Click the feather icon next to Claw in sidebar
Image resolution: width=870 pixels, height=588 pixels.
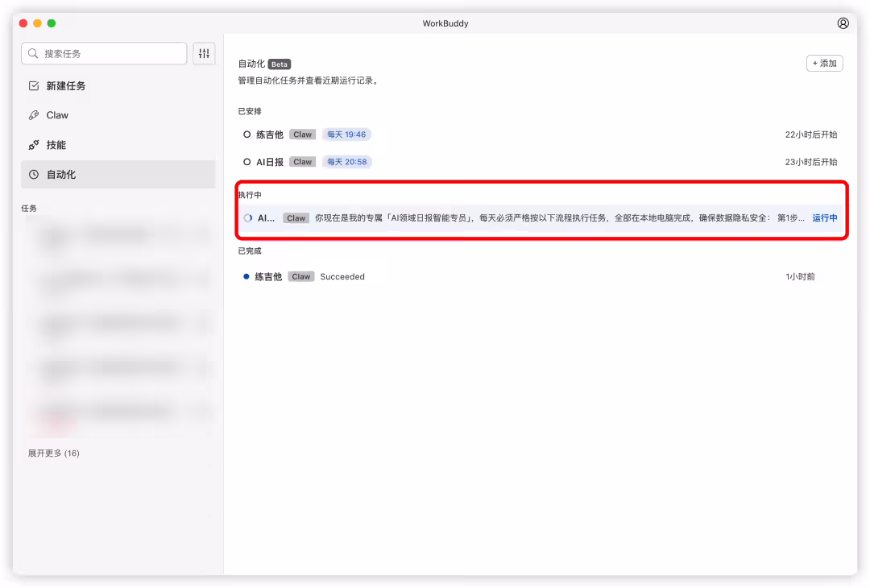[x=33, y=114]
